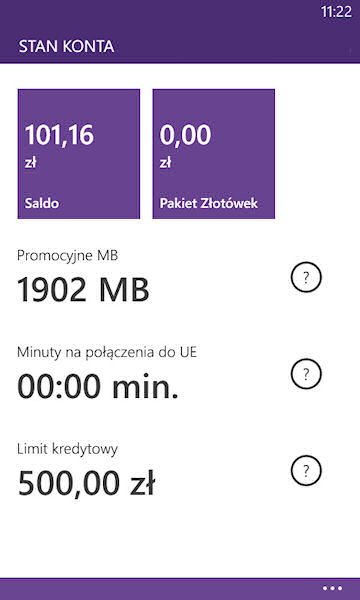360x600 pixels.
Task: Select the 500,00 zł credit value
Action: click(x=86, y=483)
